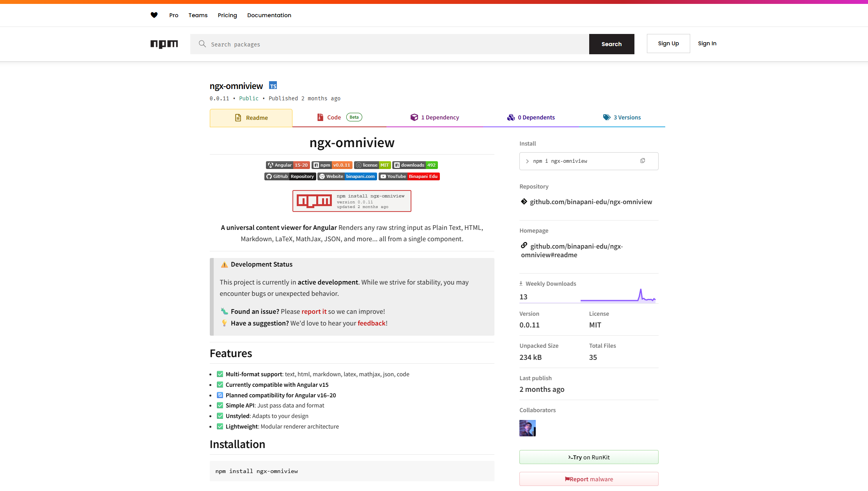Switch to the Code tab
Image resolution: width=868 pixels, height=491 pixels.
click(x=334, y=117)
